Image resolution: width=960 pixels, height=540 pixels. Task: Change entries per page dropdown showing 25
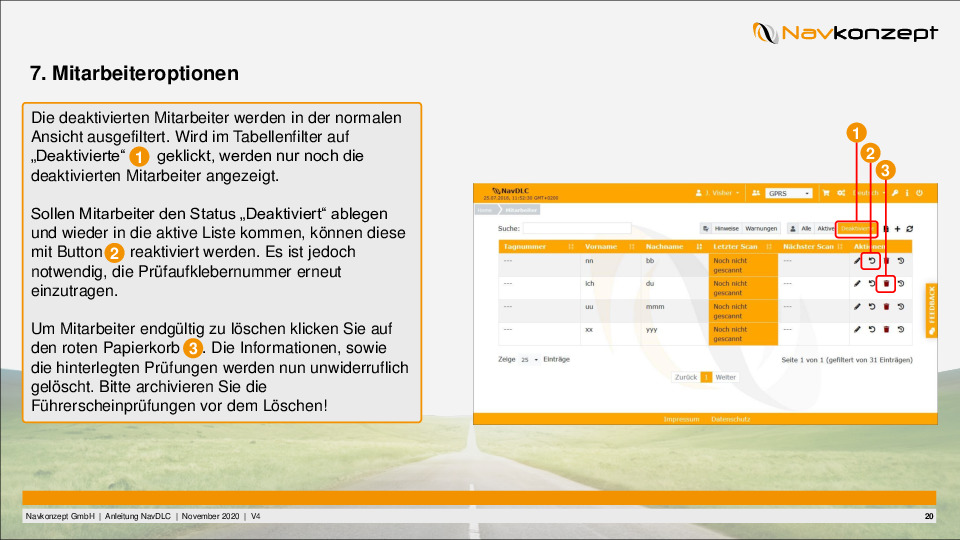(529, 360)
